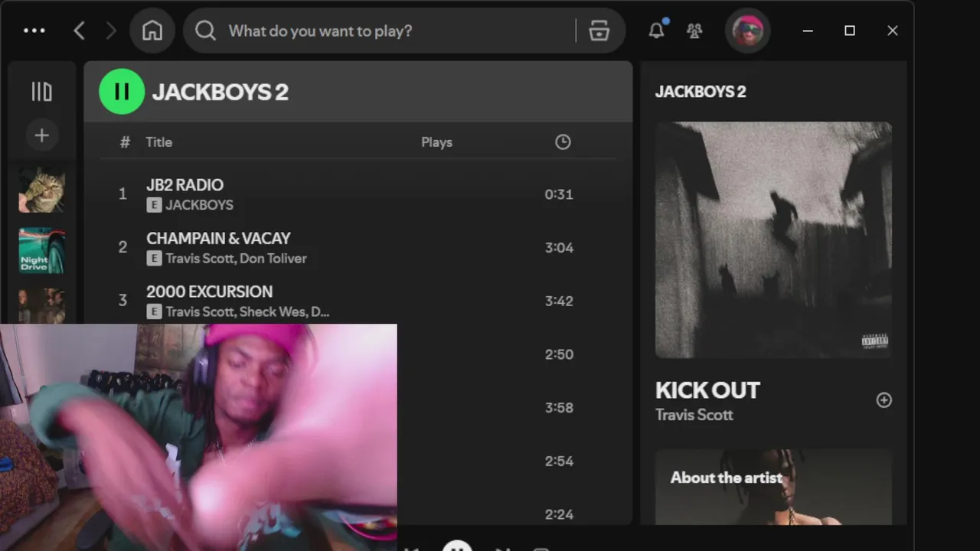Image resolution: width=980 pixels, height=551 pixels.
Task: Click track number 2 for CHAMPAIN & VACAY
Action: click(122, 248)
